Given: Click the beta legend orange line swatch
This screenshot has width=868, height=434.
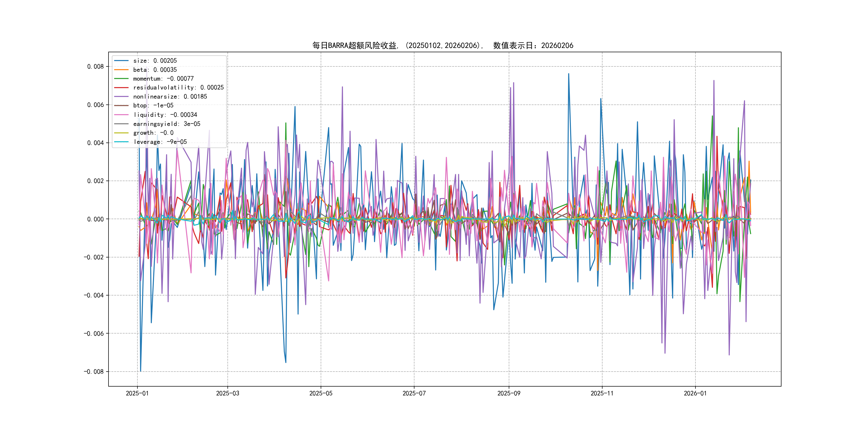Looking at the screenshot, I should (121, 70).
